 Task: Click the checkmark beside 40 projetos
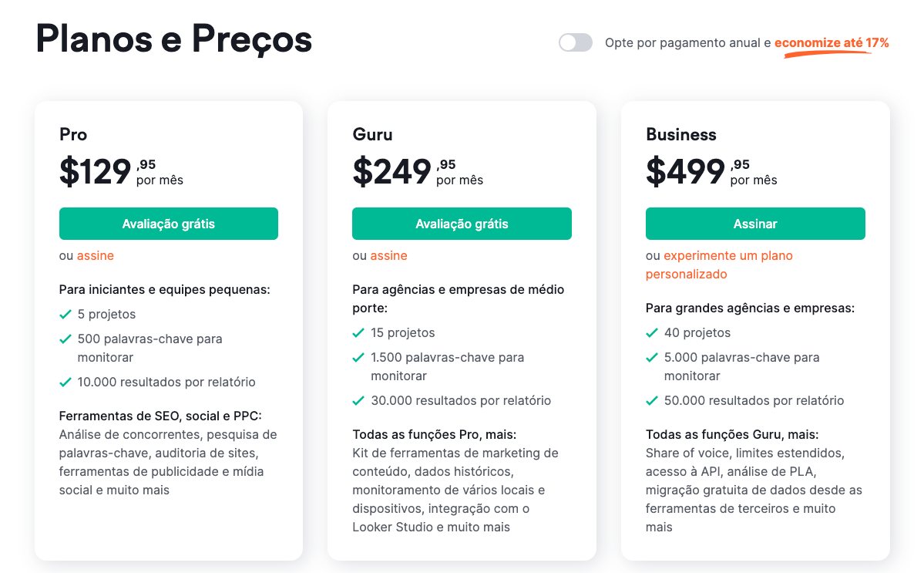point(650,332)
